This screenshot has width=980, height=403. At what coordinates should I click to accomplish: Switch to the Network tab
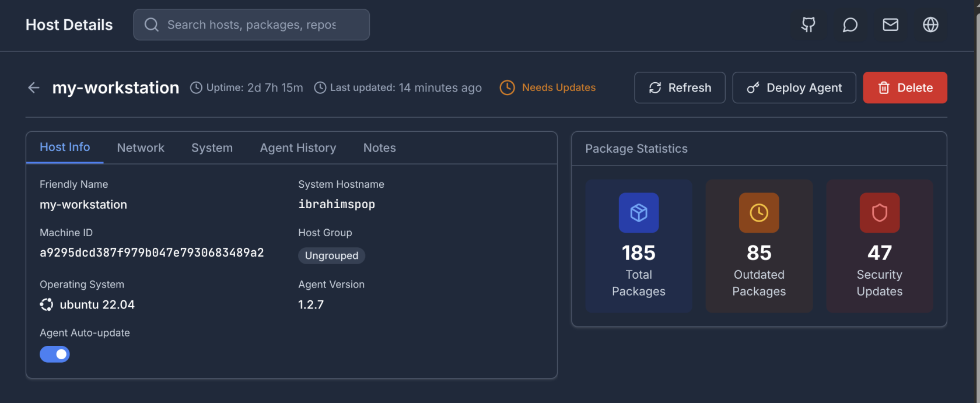(x=141, y=148)
